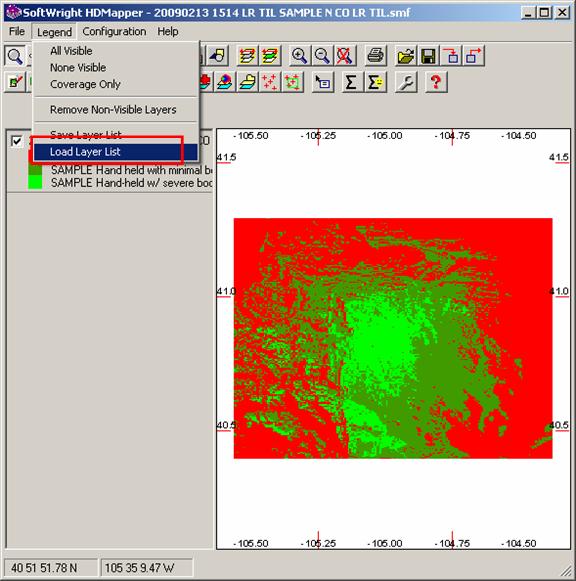Click the wrench configuration icon
The width and height of the screenshot is (576, 581).
tap(406, 82)
